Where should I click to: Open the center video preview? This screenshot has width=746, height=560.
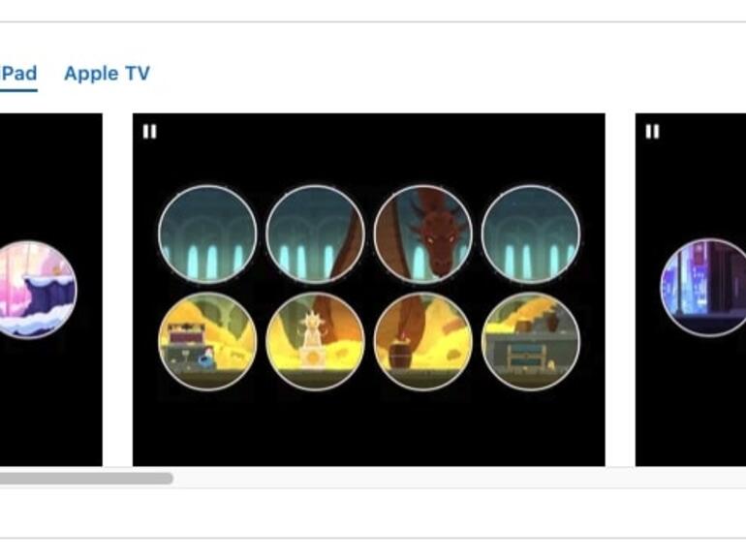(x=369, y=290)
